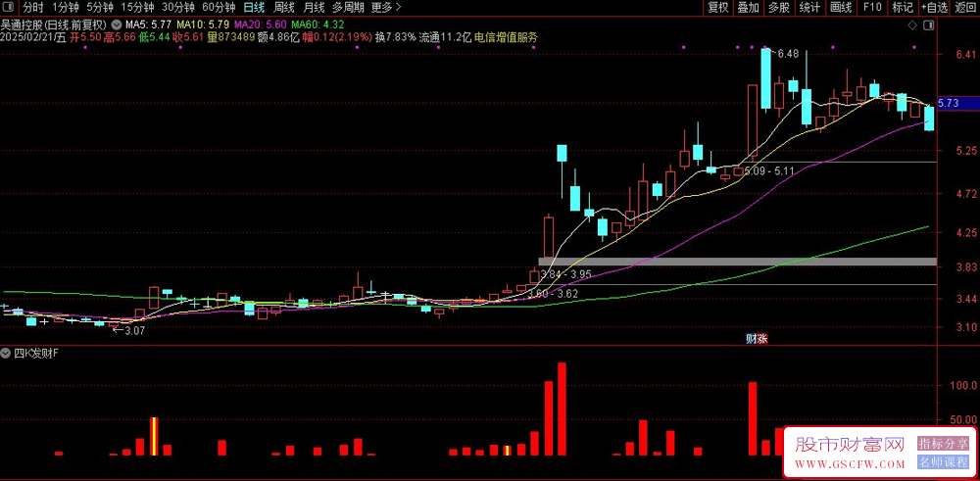
Task: Toggle the right side panel icon
Action: (927, 25)
